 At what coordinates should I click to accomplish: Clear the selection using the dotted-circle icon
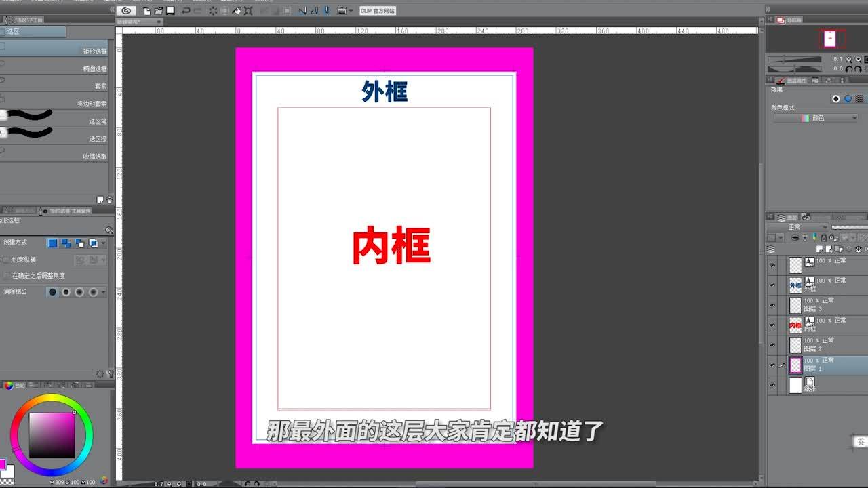tap(213, 11)
